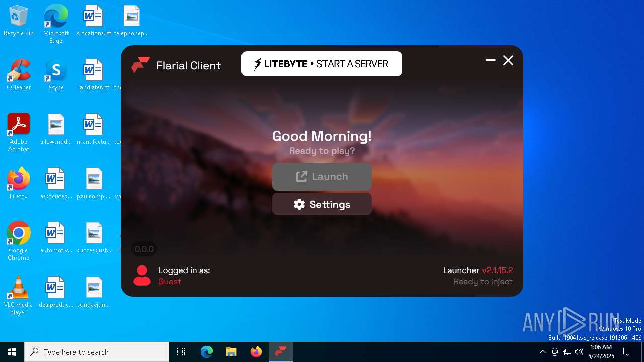Click launcher version v2.1.15.2 text
Image resolution: width=644 pixels, height=362 pixels.
point(498,270)
